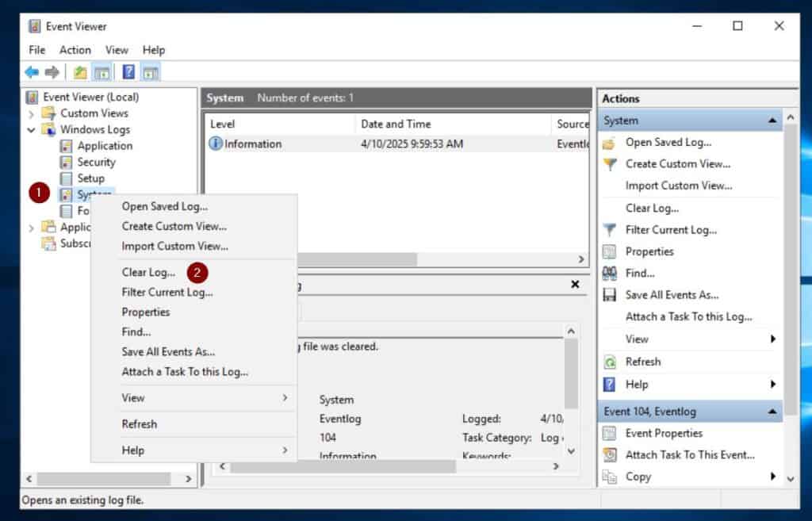Close the event preview pane with X
Viewport: 812px width, 521px height.
(575, 284)
